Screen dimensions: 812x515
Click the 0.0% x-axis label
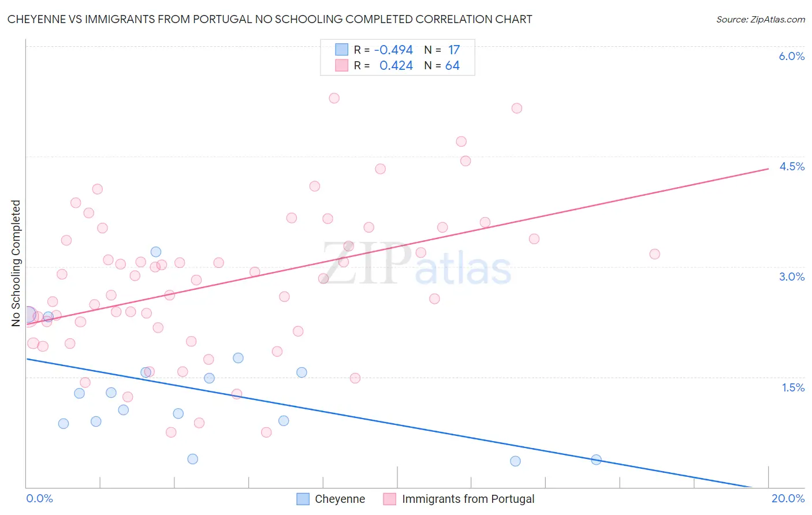tap(39, 498)
